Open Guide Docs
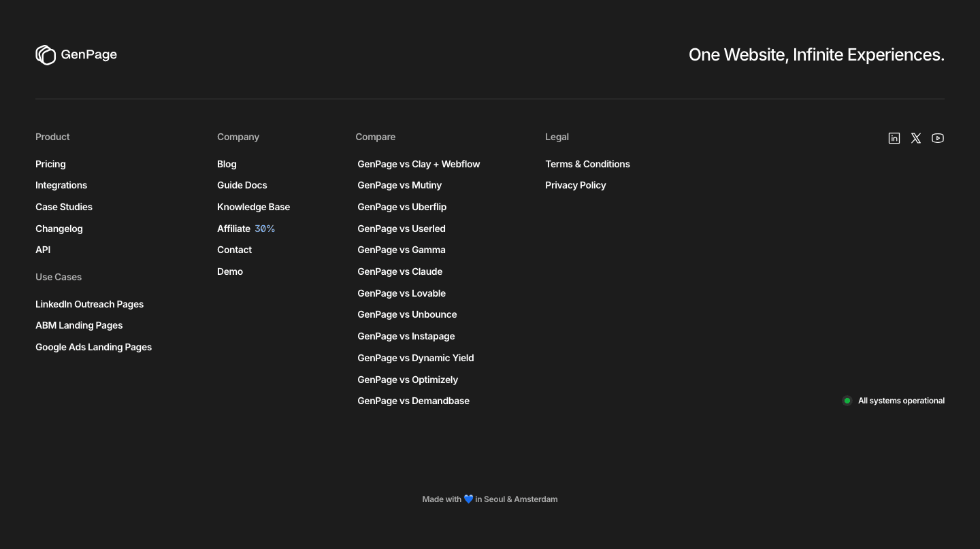 pos(242,185)
